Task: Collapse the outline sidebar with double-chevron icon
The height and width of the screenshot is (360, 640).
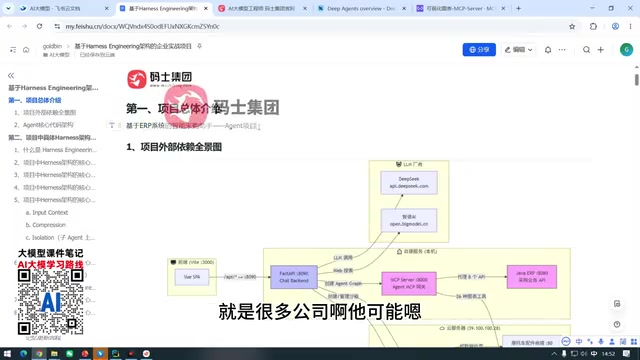Action: point(11,76)
